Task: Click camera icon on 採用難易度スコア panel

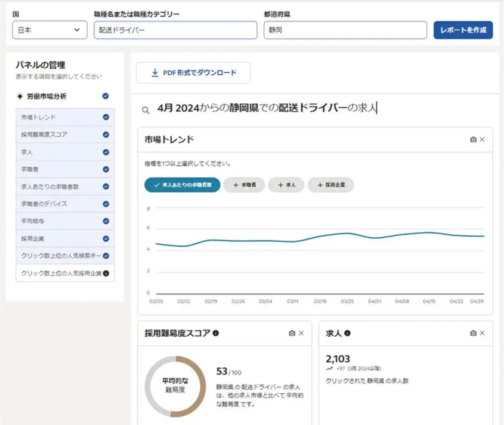Action: pos(292,333)
